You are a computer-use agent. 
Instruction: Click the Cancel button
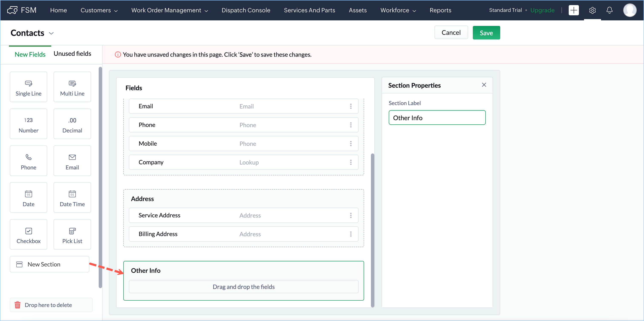tap(451, 33)
